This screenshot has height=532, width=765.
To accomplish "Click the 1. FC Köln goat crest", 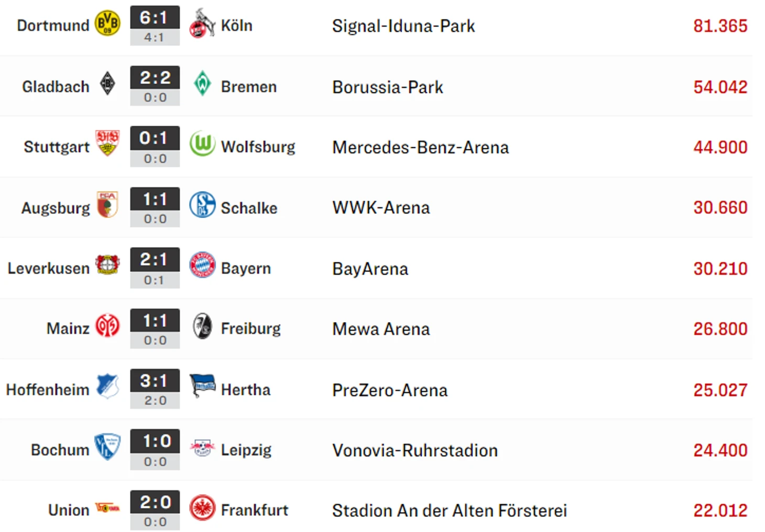I will [202, 24].
